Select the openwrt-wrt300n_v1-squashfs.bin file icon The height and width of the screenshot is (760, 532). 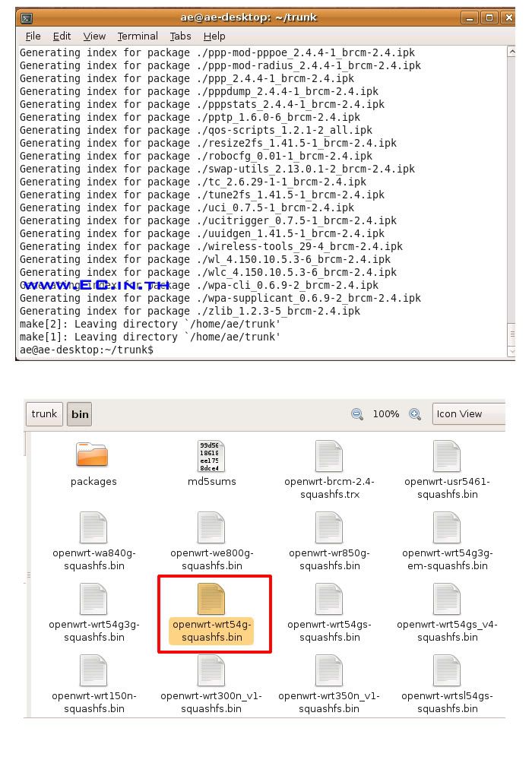tap(211, 670)
